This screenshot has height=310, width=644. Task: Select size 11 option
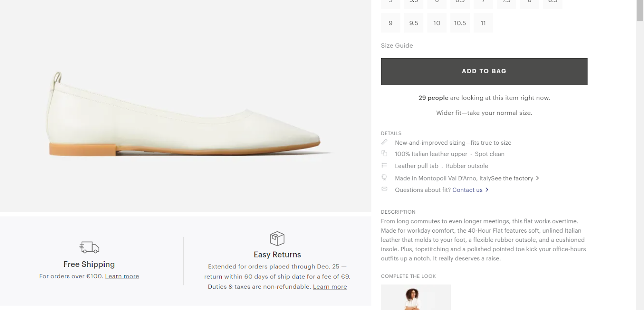tap(483, 23)
